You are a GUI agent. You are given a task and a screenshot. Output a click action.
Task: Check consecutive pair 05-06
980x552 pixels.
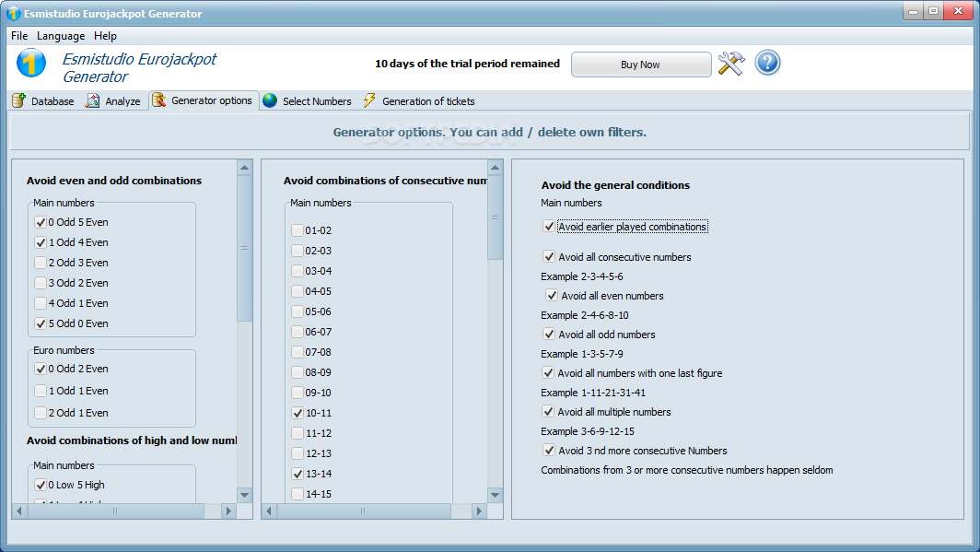tap(297, 311)
